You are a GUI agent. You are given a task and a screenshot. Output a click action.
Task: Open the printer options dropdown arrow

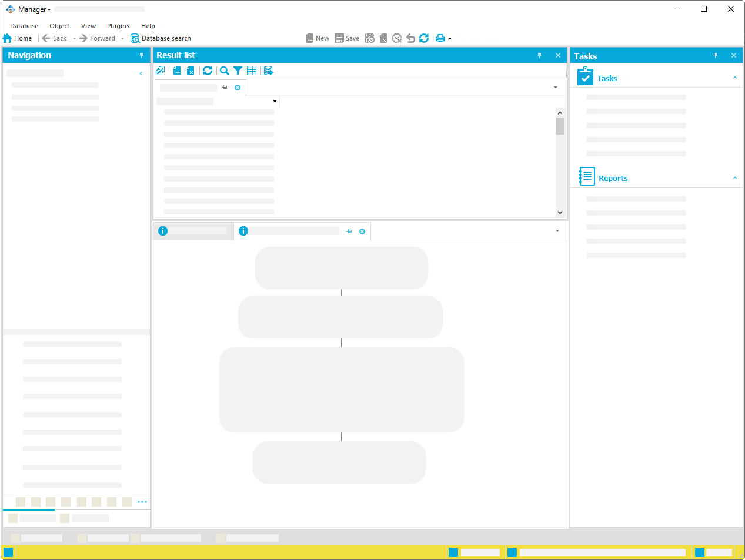[x=450, y=39]
